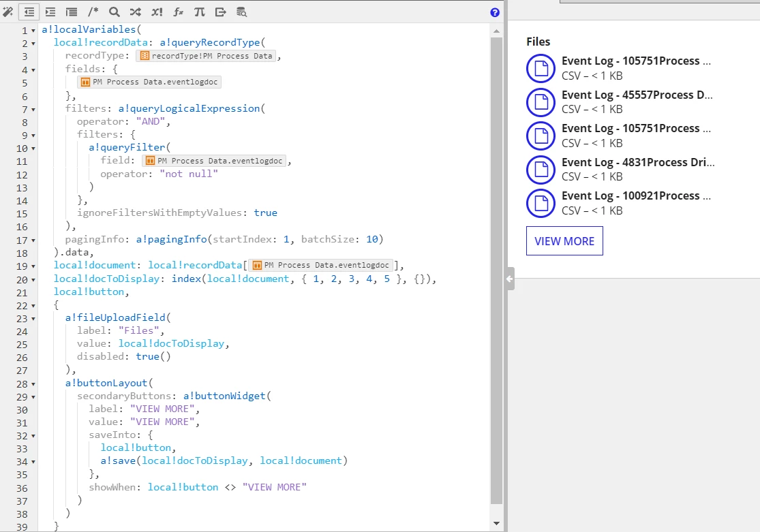Click the "not null" operator string
The width and height of the screenshot is (760, 532).
pos(189,174)
